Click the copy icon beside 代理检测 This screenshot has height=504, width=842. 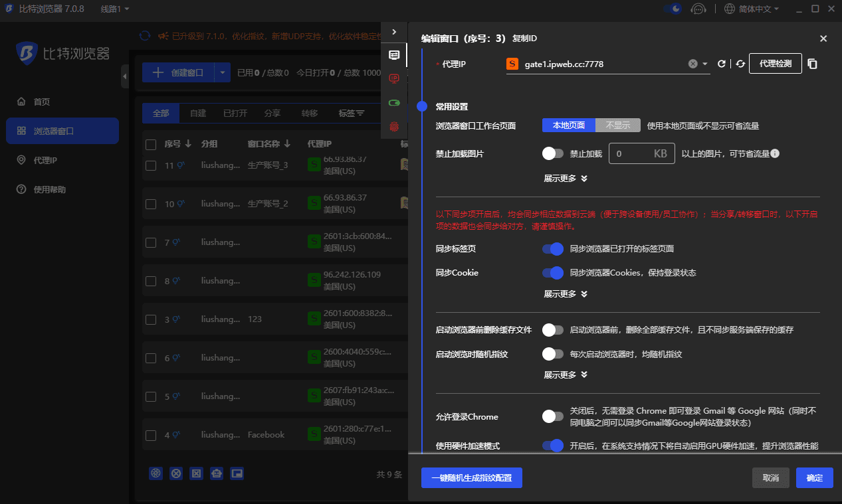(812, 64)
